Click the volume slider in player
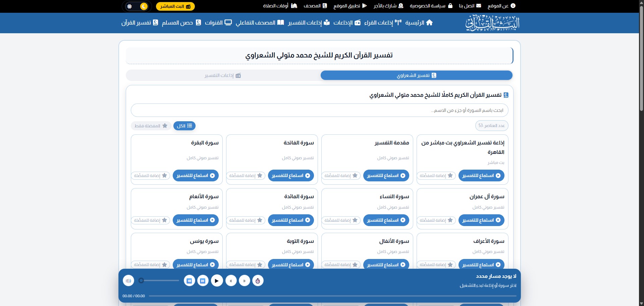Viewport: 644px width, 306px height. tap(160, 280)
